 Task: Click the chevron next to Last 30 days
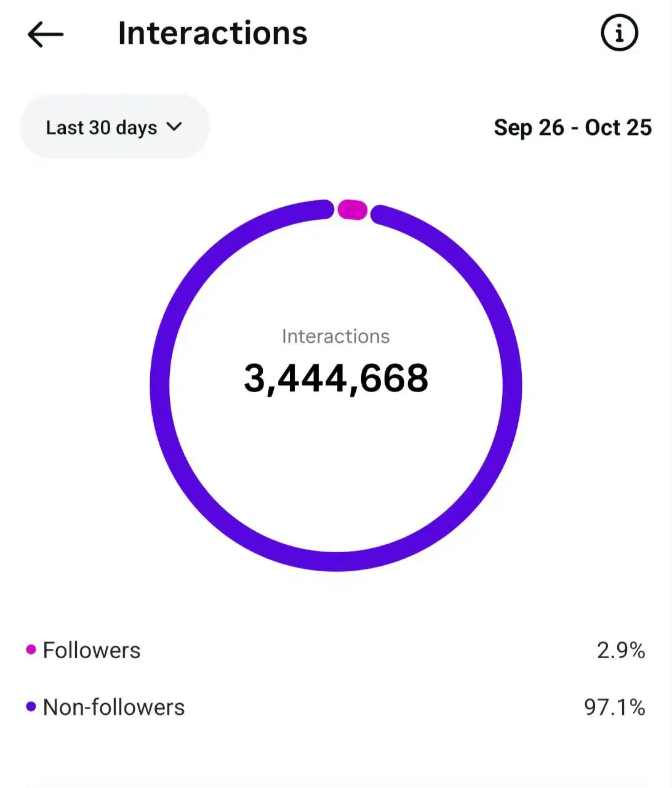175,127
